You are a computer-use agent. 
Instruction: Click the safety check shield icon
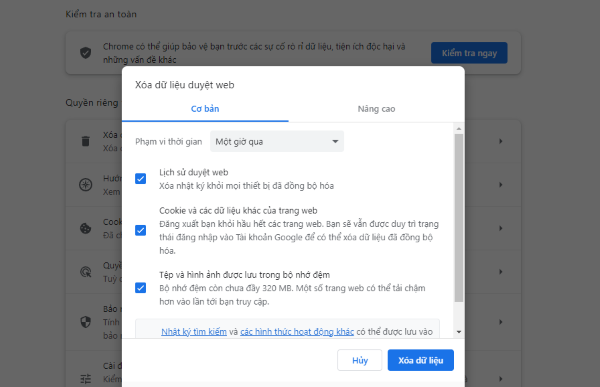(x=86, y=53)
